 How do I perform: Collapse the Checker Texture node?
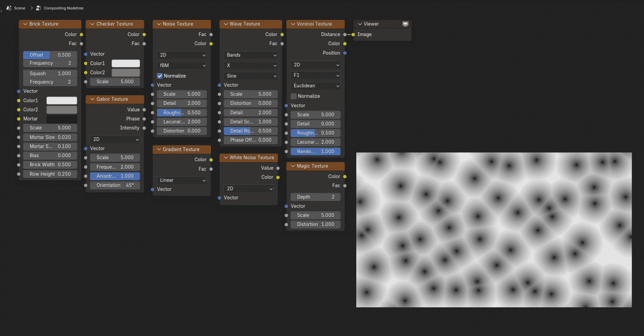pos(92,24)
